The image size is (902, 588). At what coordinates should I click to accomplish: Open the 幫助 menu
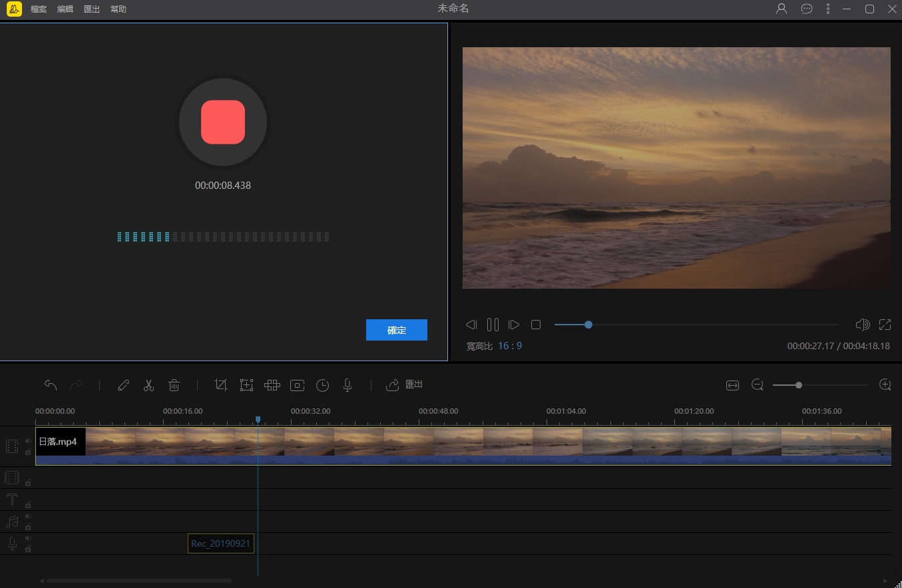118,9
